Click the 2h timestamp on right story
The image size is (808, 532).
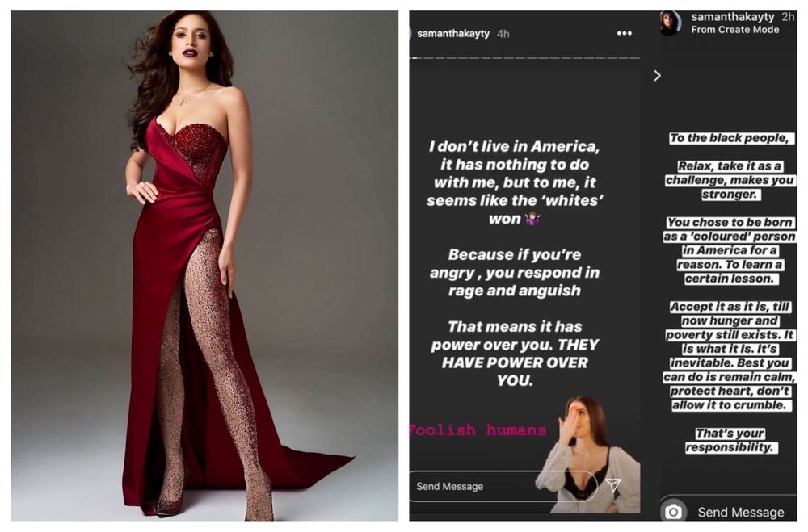[x=788, y=16]
